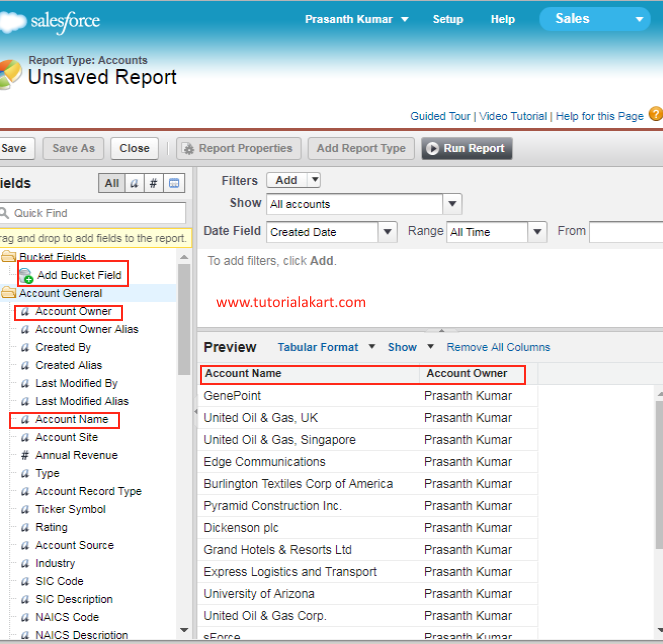The width and height of the screenshot is (663, 644).
Task: Click the Add Bucket Field icon
Action: click(x=26, y=276)
